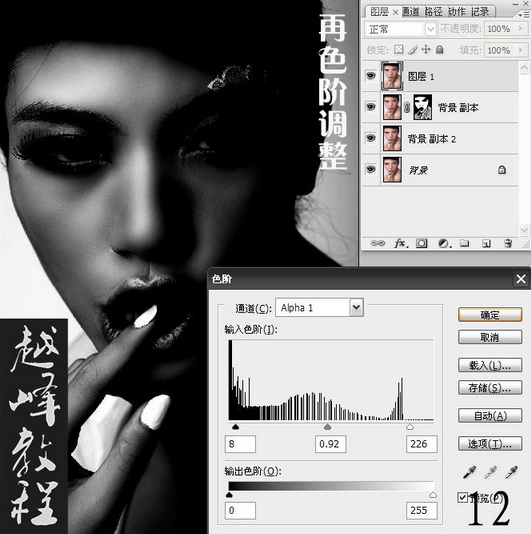Open the Alpha 1 channel dropdown
Viewport: 531px width, 534px height.
(356, 308)
